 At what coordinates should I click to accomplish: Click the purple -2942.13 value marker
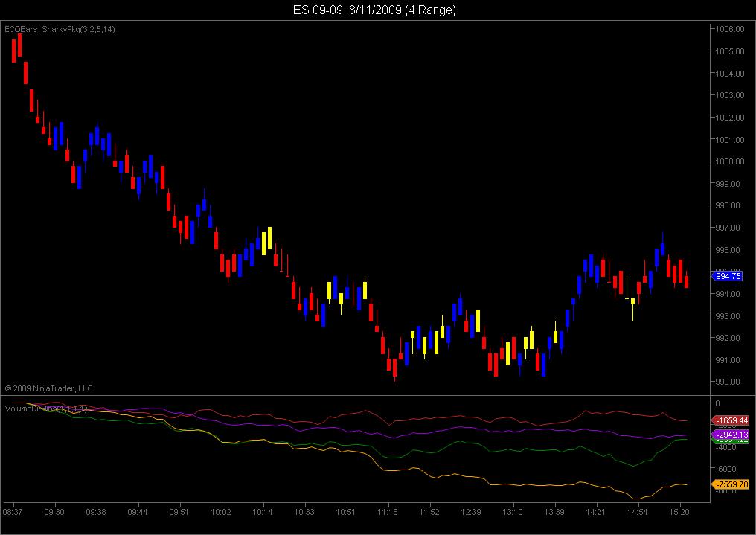click(x=731, y=435)
